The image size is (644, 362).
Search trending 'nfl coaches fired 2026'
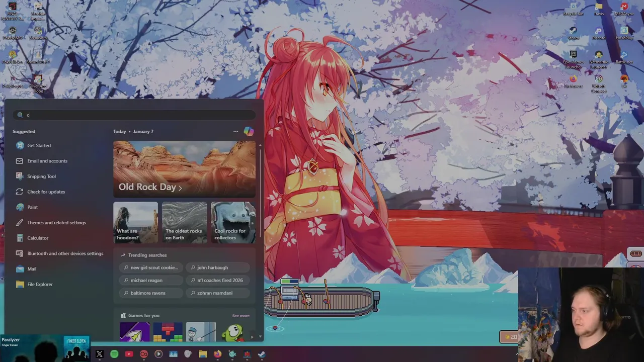tap(217, 280)
